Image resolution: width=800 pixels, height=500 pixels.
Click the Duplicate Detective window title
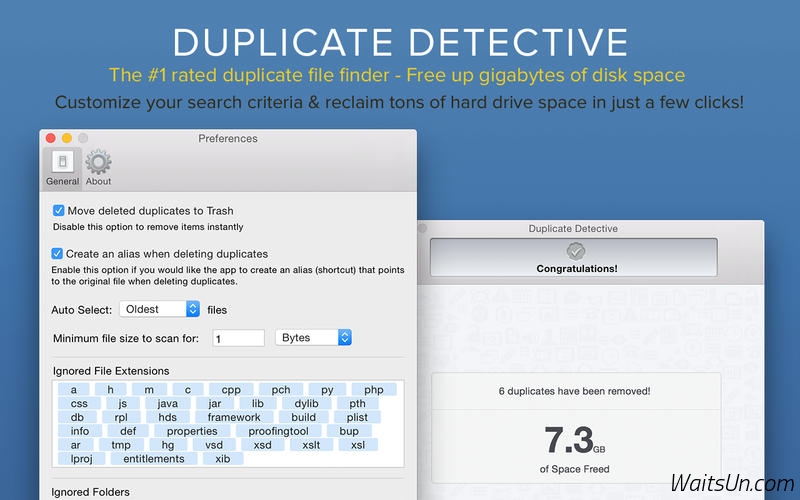573,229
